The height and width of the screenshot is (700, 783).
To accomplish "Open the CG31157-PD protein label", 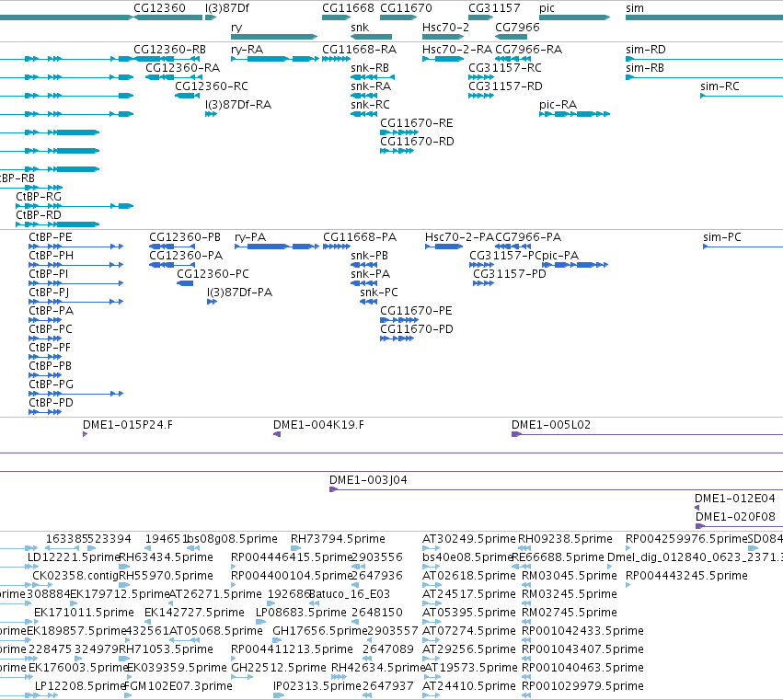I will click(x=510, y=274).
